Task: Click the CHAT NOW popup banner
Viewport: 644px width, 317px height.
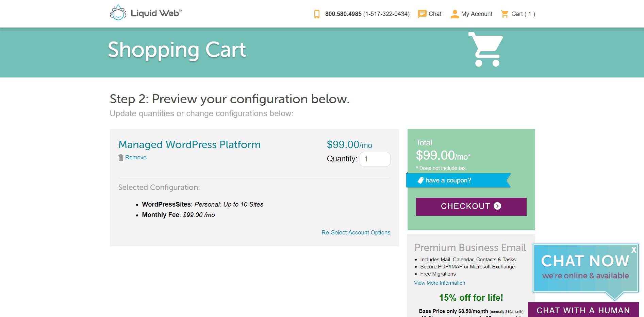Action: 585,268
